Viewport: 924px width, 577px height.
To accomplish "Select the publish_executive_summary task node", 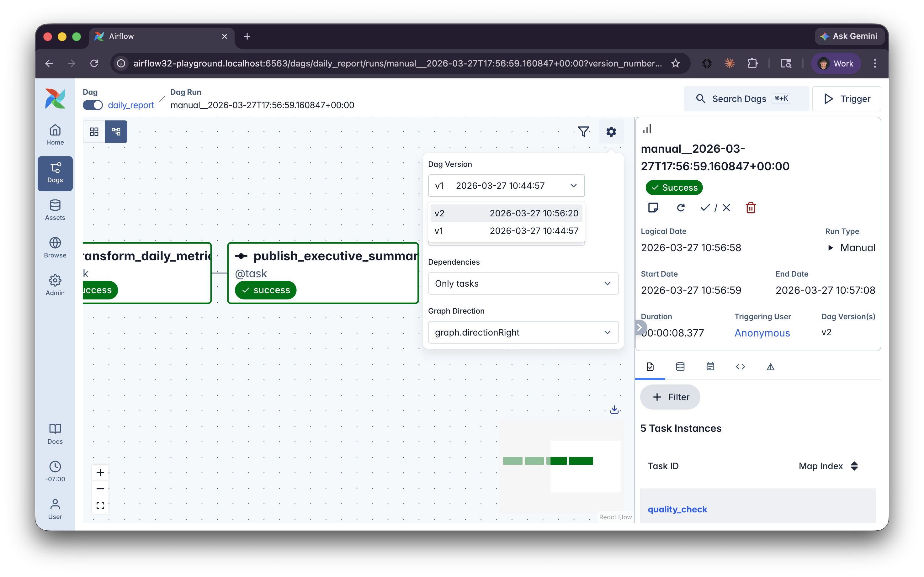I will click(x=323, y=273).
